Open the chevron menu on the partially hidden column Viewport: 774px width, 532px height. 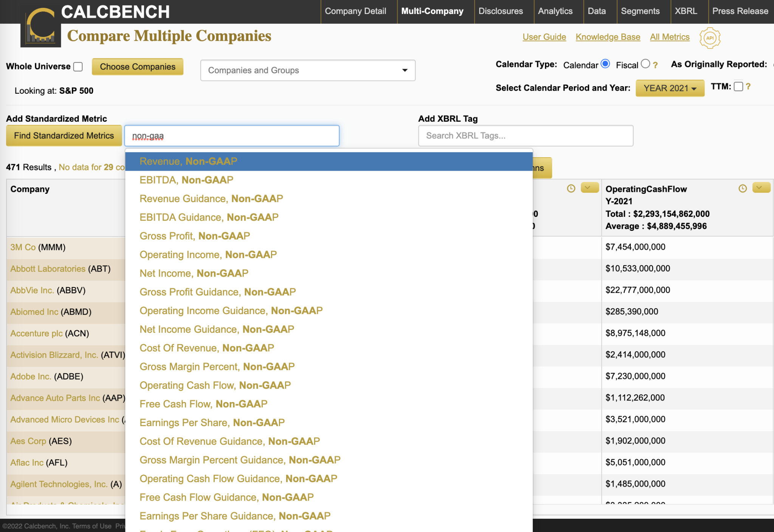coord(589,188)
